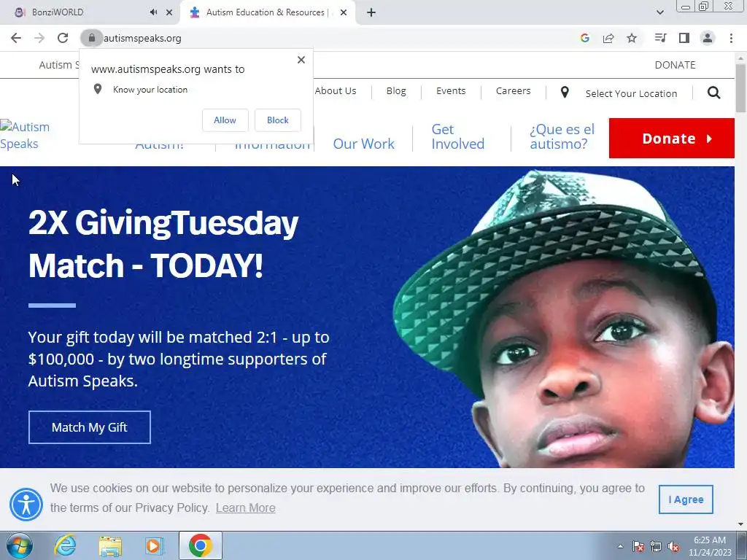
Task: Click the site search magnifier icon
Action: point(713,93)
